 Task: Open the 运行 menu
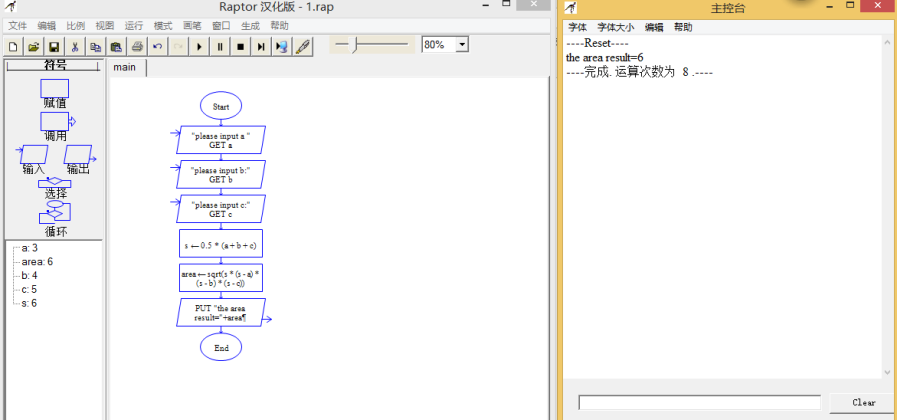coord(134,26)
